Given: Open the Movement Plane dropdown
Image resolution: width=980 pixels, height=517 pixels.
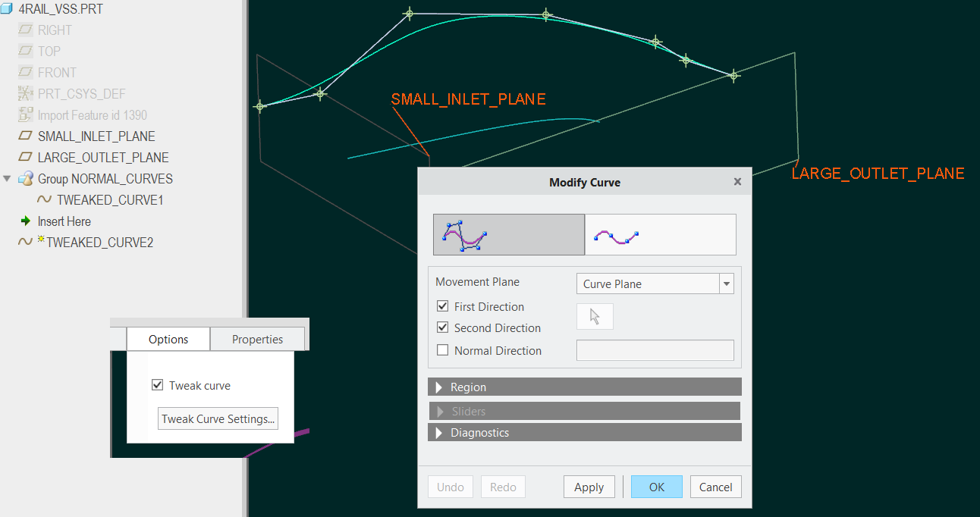Looking at the screenshot, I should [727, 284].
